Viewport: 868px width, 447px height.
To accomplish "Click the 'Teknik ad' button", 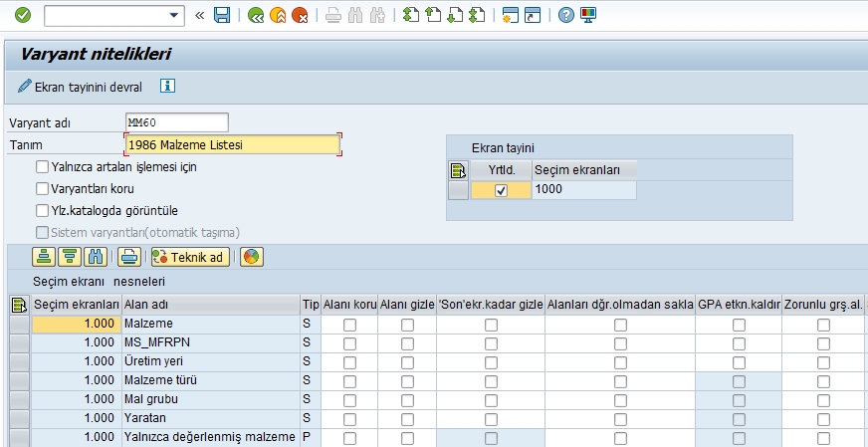I will 189,257.
